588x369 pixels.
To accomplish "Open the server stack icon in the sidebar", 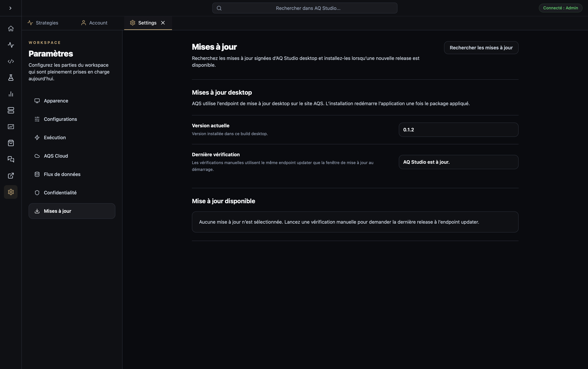I will point(11,110).
